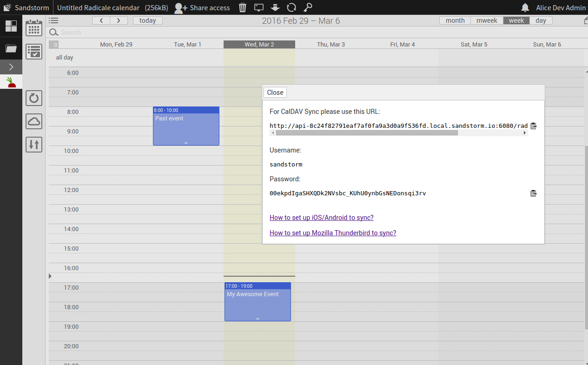Select the My Awesome Event entry
Image resolution: width=588 pixels, height=365 pixels.
(x=258, y=302)
